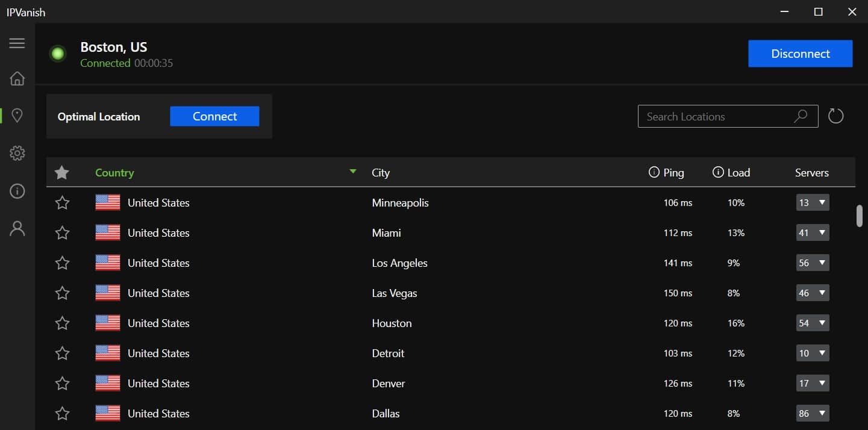Viewport: 868px width, 430px height.
Task: Click the Ping info icon
Action: (x=654, y=172)
